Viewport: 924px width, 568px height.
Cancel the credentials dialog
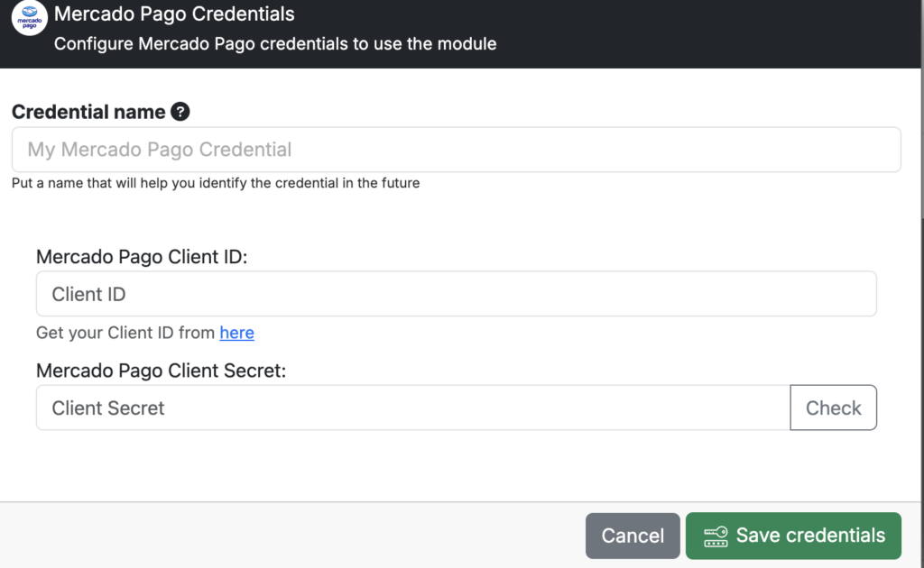[633, 536]
